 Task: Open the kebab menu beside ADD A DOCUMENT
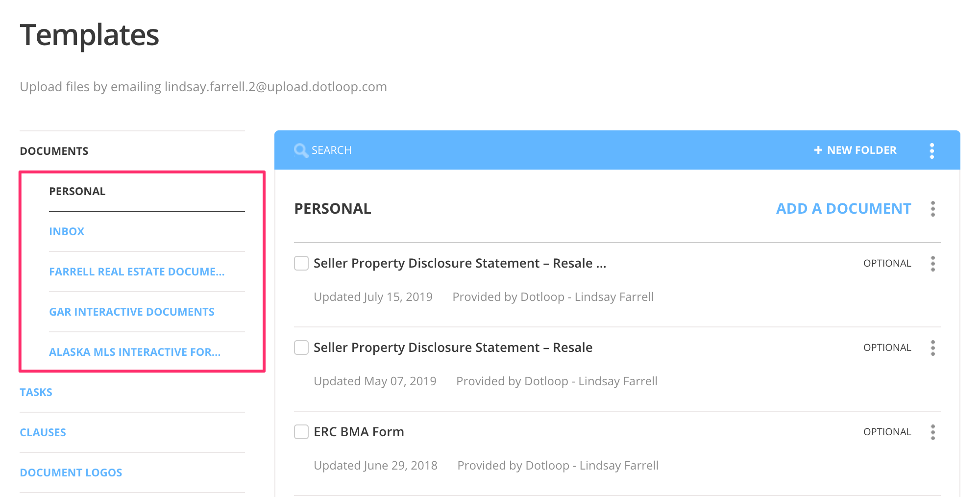933,208
